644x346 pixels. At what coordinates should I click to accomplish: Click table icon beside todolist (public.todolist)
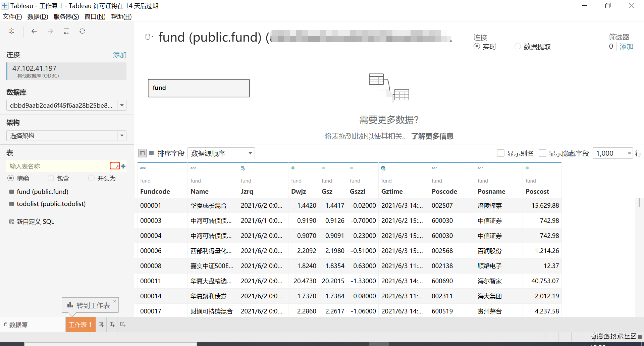(x=12, y=204)
